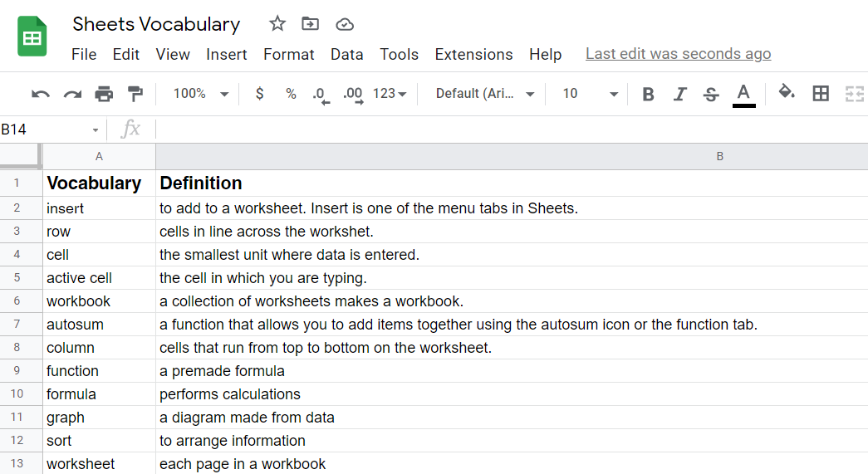Screen dimensions: 868x474
Task: Format as currency with dollar button
Action: point(259,94)
